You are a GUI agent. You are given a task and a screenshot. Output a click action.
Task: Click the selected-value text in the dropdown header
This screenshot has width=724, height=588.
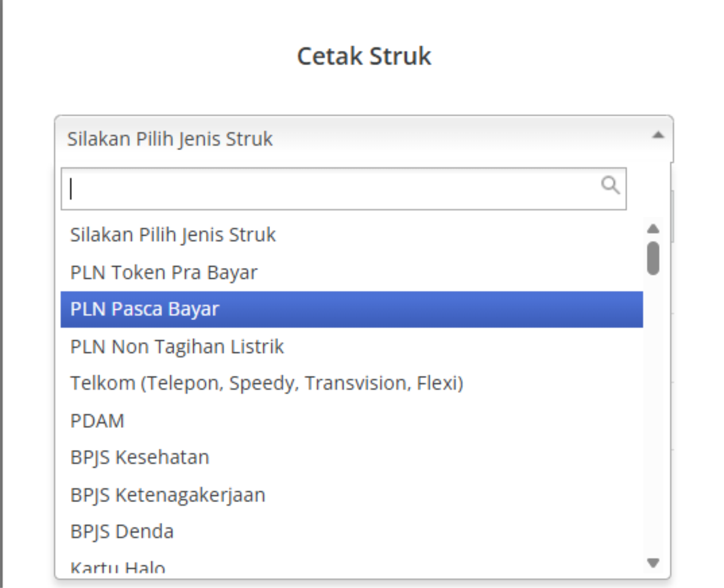(170, 139)
